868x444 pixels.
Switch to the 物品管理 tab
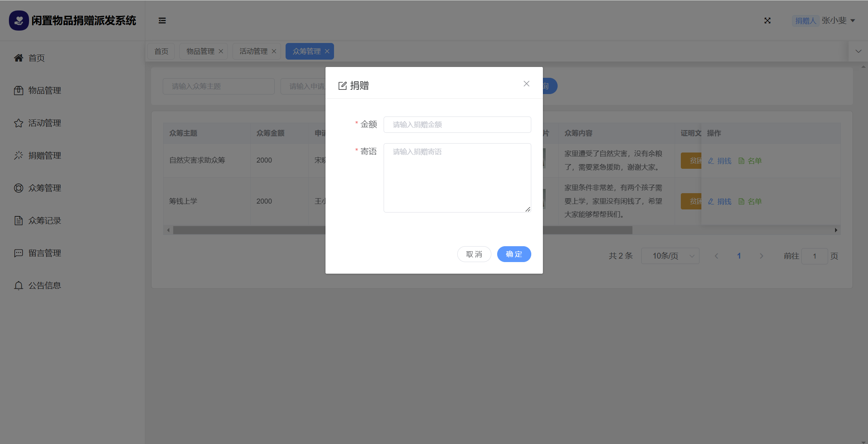200,51
